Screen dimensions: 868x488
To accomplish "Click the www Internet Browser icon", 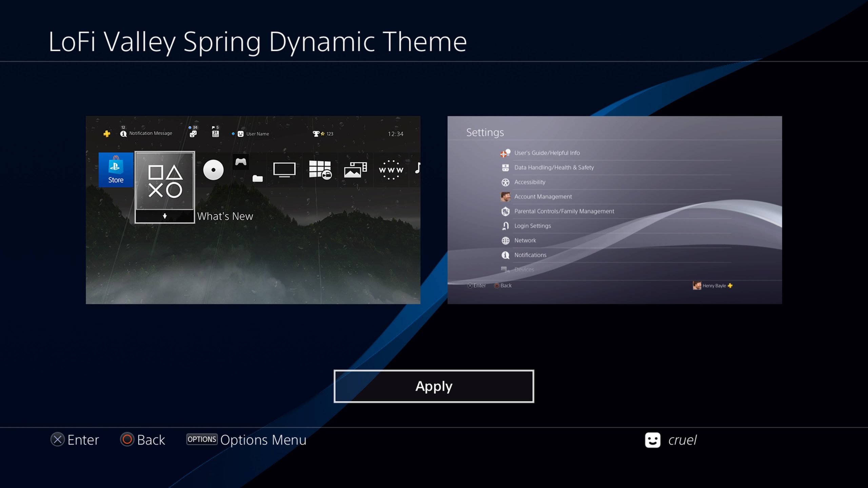I will click(x=391, y=169).
